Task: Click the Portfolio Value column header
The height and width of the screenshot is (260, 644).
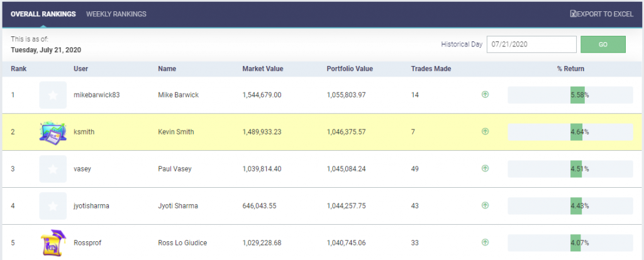Action: (350, 69)
